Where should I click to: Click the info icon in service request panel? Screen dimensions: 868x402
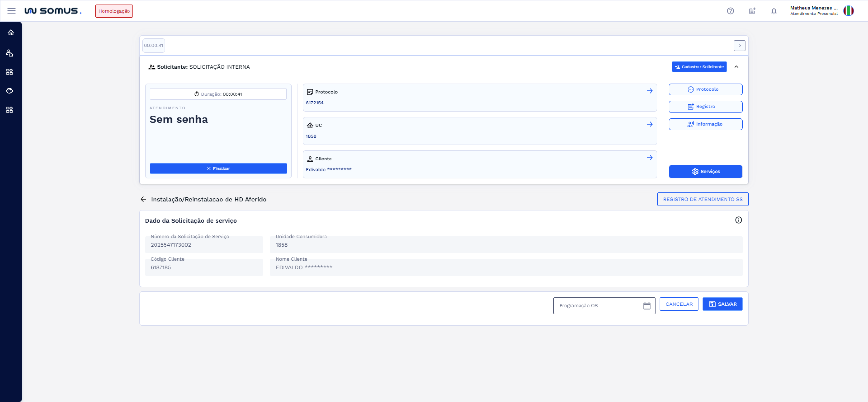(738, 220)
